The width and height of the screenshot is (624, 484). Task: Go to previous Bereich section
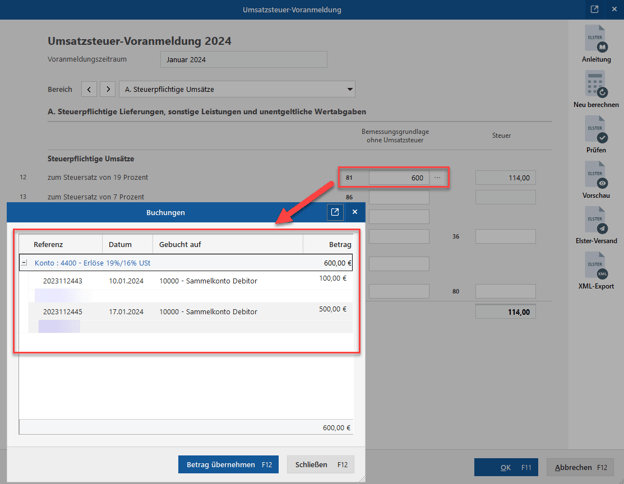(89, 89)
